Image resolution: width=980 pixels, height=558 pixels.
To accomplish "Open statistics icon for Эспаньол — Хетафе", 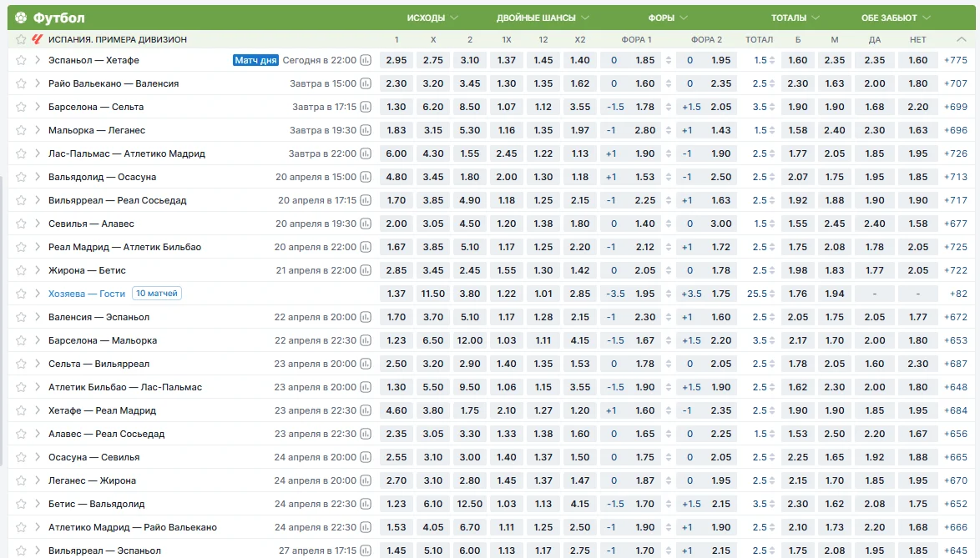I will [x=365, y=60].
